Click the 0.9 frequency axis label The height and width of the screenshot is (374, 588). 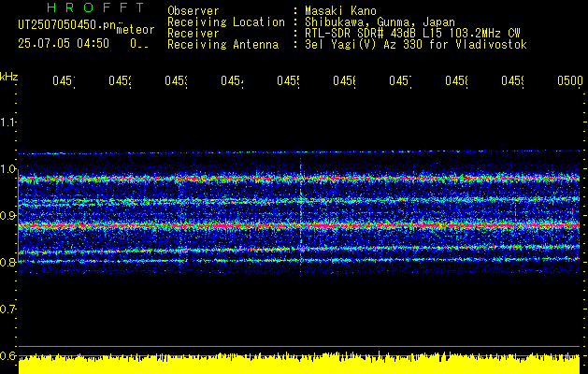coord(7,215)
